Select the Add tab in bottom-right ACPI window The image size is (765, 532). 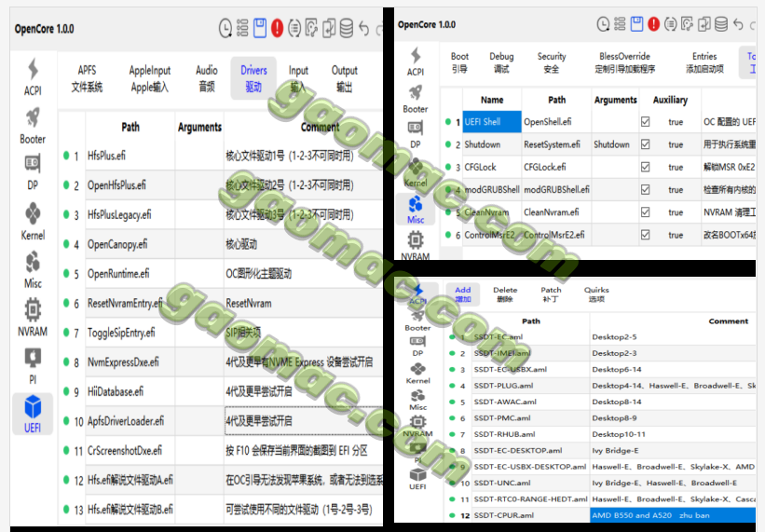click(463, 294)
